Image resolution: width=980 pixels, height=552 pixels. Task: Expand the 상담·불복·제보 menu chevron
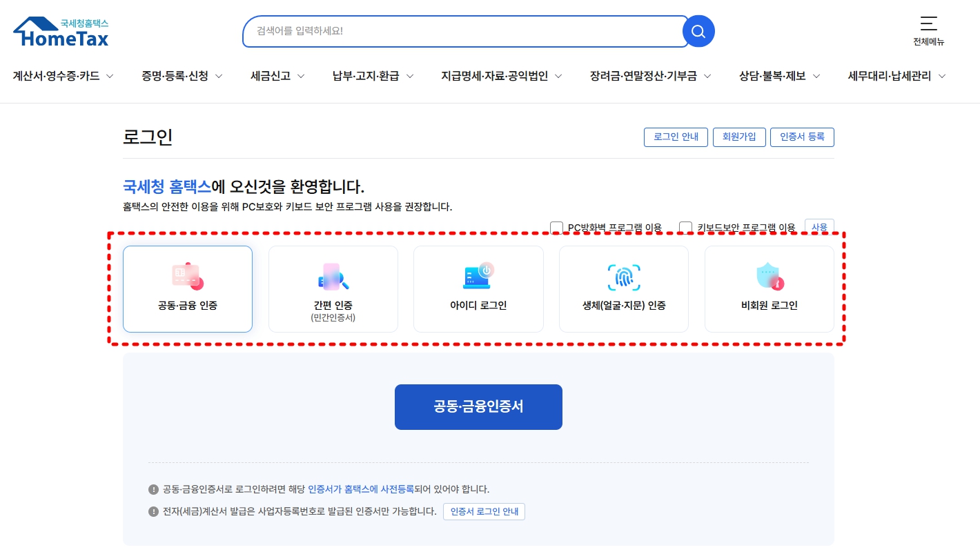point(816,76)
